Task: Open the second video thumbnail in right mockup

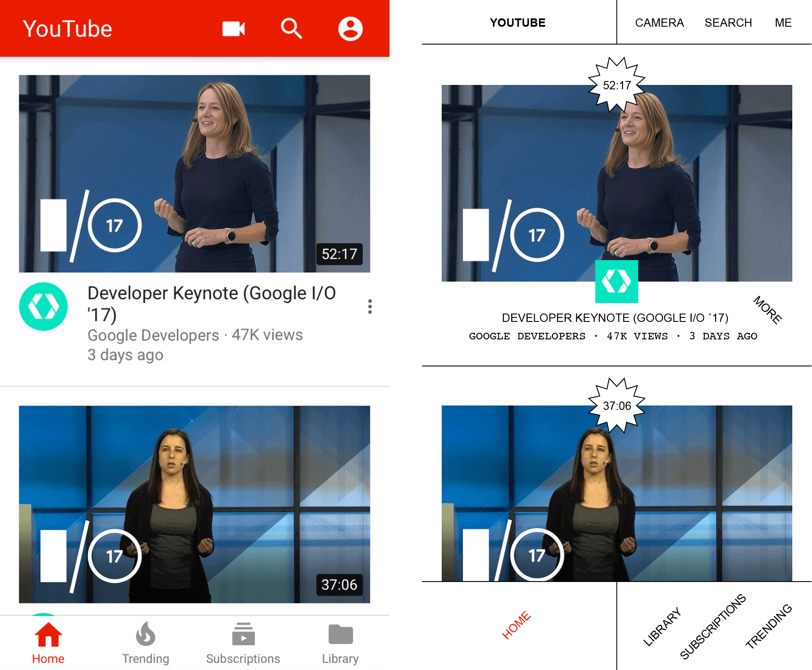Action: pyautogui.click(x=617, y=494)
